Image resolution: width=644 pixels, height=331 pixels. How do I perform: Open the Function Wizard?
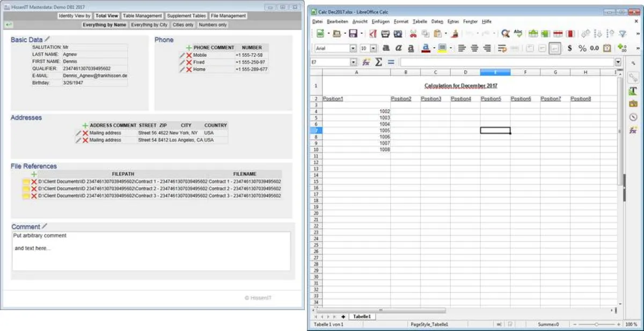point(366,61)
